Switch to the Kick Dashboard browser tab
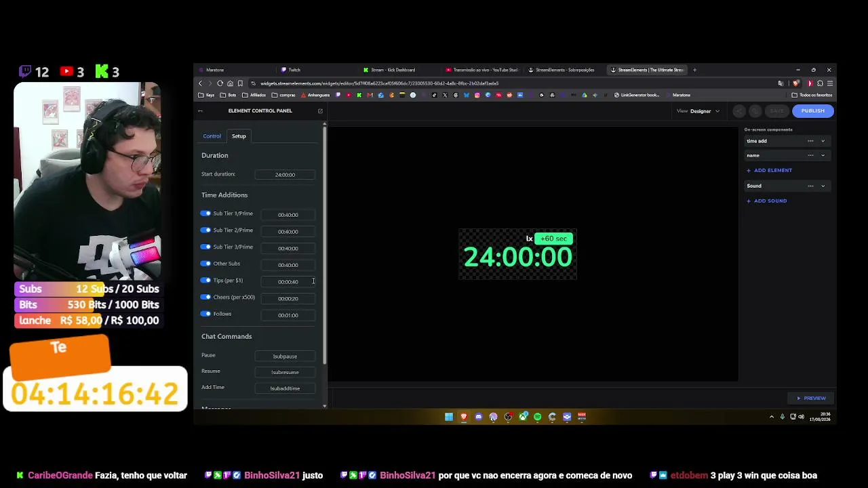868x488 pixels. pyautogui.click(x=399, y=70)
